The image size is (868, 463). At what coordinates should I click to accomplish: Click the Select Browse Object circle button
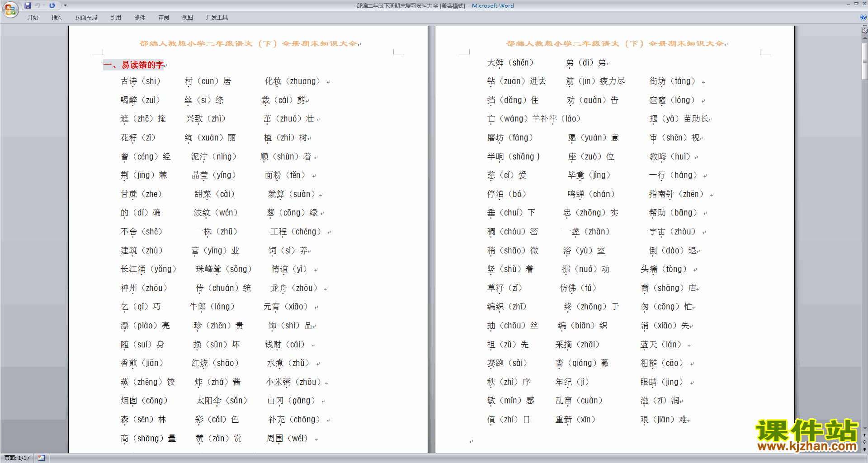pos(864,442)
